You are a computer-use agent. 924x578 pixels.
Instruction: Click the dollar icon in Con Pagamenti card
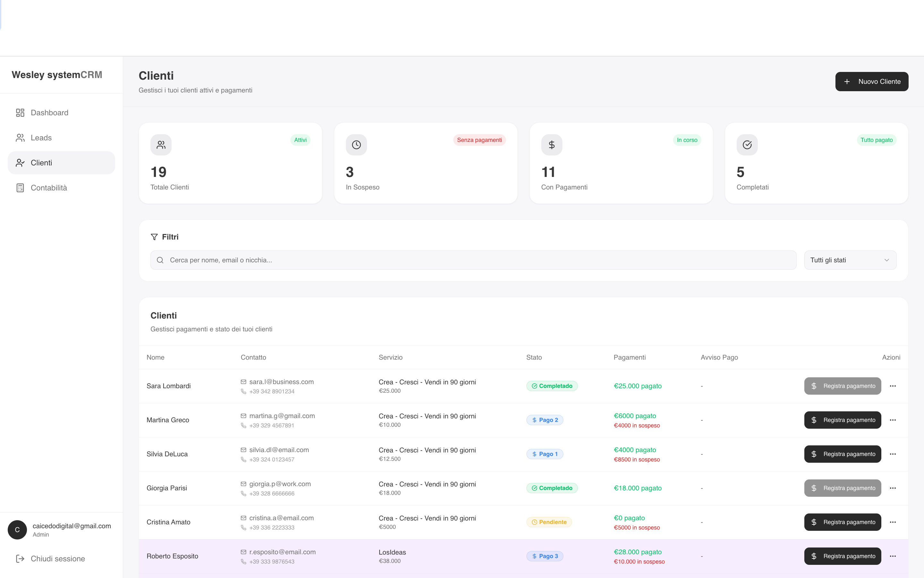click(552, 145)
